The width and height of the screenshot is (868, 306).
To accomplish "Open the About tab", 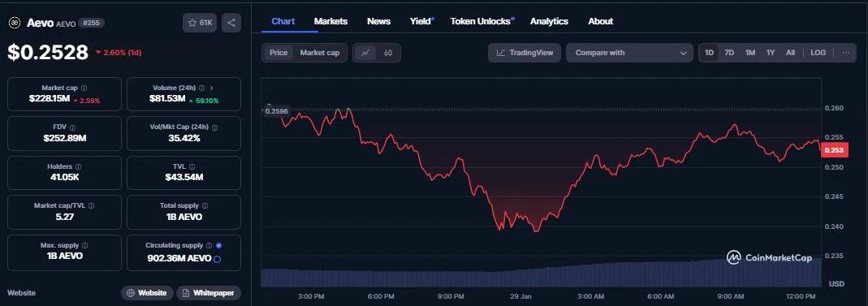I will [x=601, y=21].
